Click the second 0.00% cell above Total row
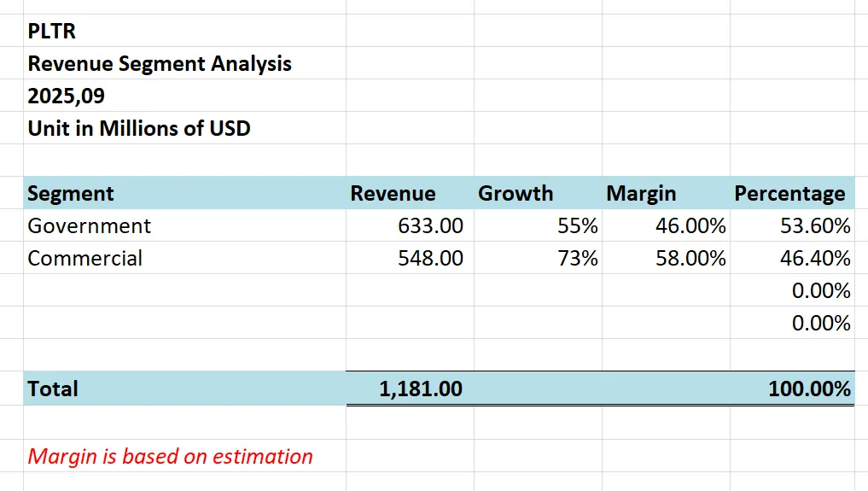Viewport: 868px width, 491px height. coord(792,323)
